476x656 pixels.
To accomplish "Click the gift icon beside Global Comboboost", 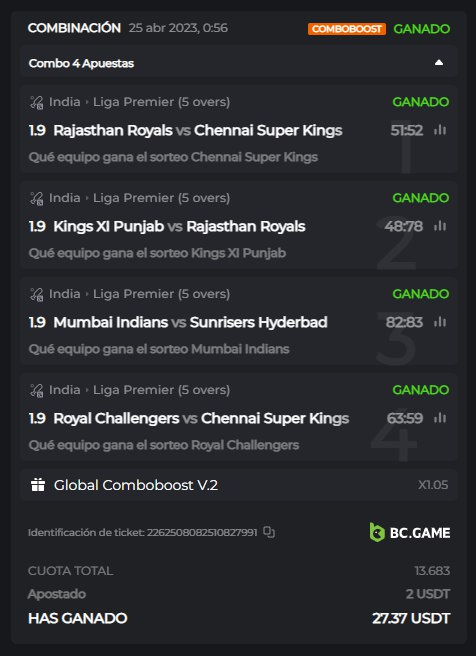I will click(x=38, y=484).
